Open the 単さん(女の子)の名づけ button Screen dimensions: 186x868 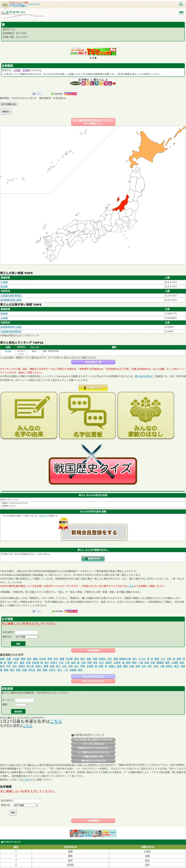pyautogui.click(x=93, y=681)
